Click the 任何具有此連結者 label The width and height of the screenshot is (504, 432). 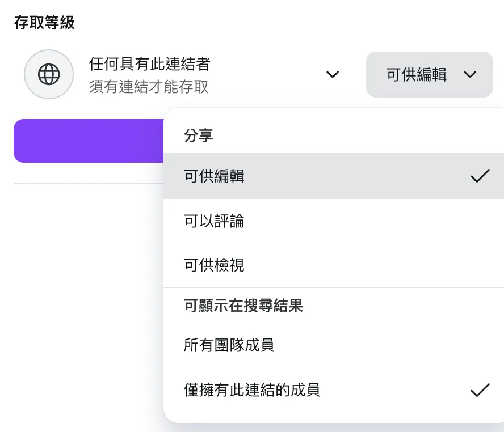tap(149, 64)
